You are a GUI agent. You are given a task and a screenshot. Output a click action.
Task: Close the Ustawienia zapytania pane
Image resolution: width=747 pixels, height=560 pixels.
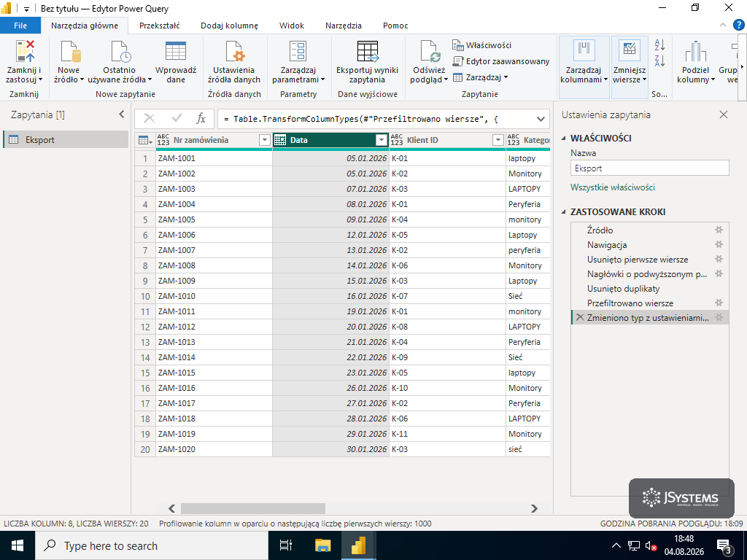724,114
